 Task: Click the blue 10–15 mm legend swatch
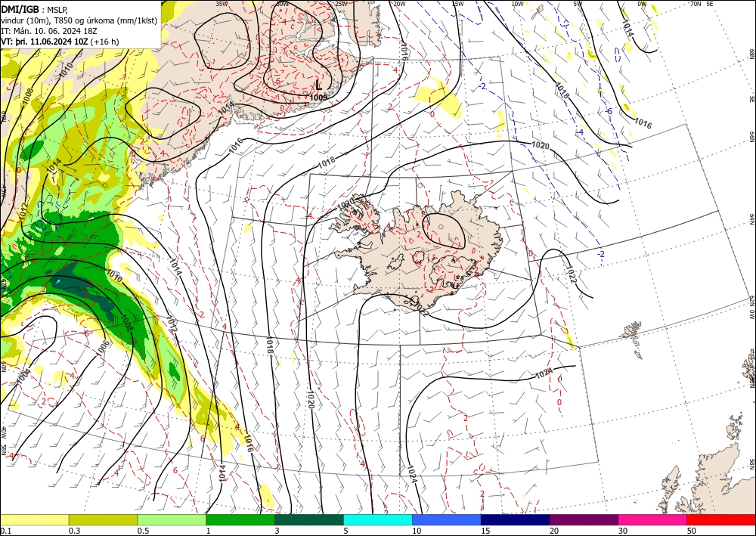pos(447,519)
